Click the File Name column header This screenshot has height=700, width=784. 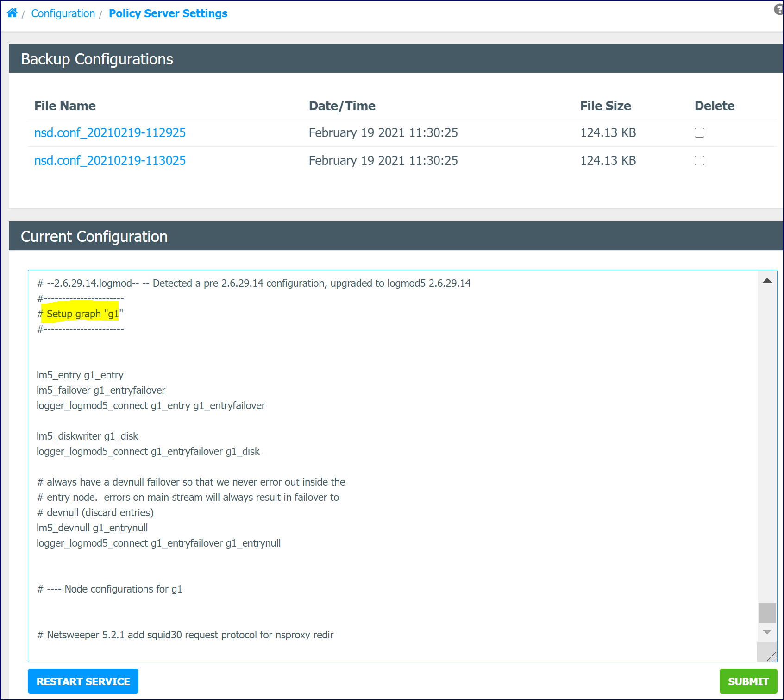point(65,106)
